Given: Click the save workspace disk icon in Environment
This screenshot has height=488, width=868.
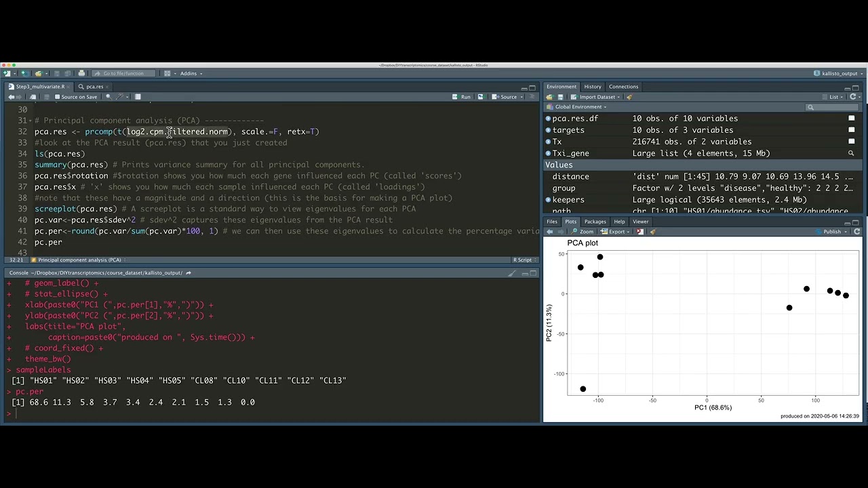Looking at the screenshot, I should (560, 97).
